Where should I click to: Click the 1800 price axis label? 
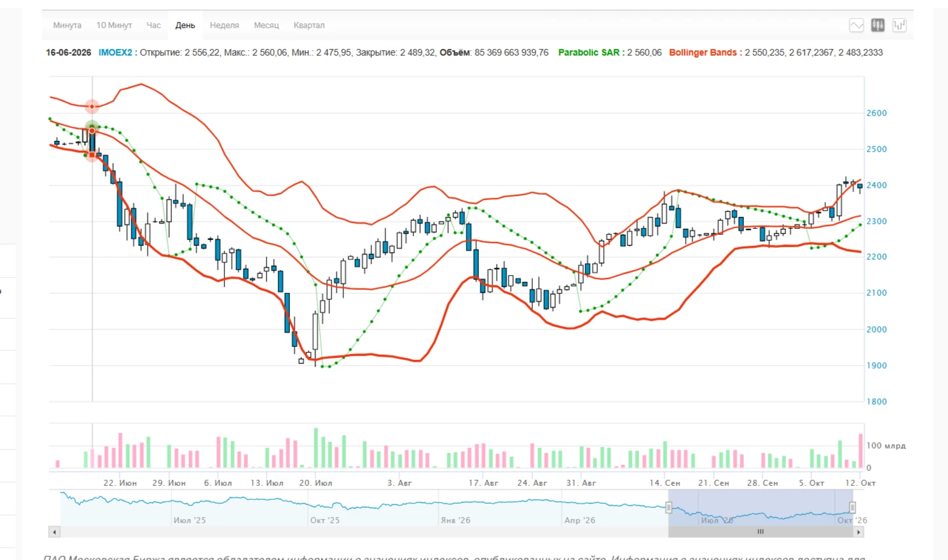pos(876,401)
